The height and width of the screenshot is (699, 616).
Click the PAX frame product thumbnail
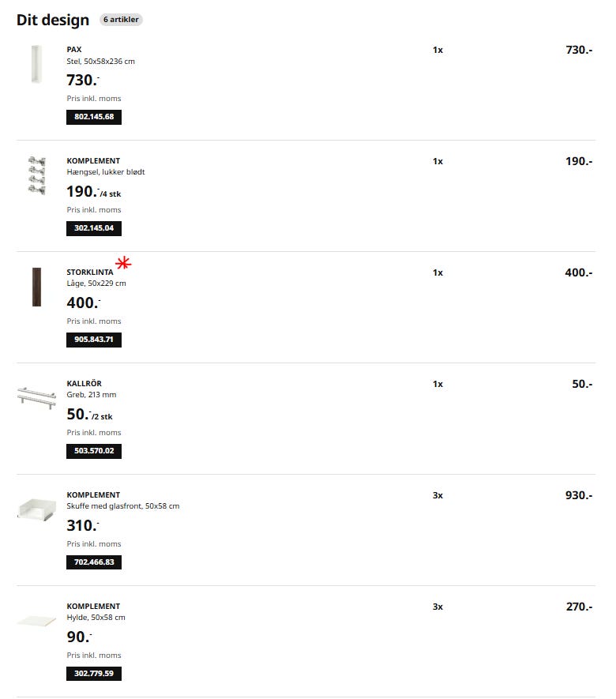click(36, 64)
